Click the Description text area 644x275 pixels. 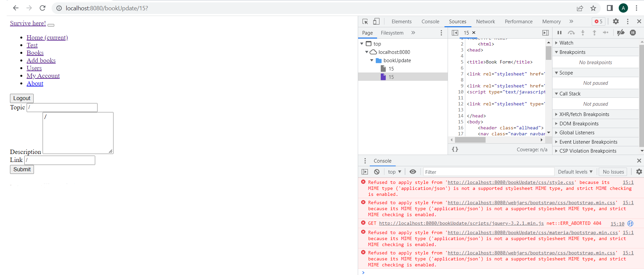click(78, 133)
